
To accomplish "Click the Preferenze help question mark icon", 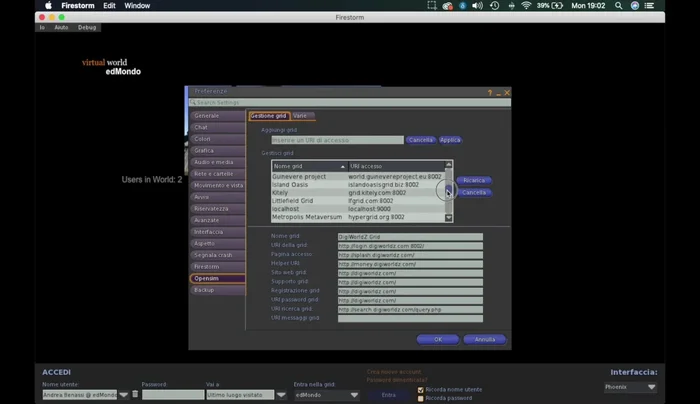I will (490, 93).
